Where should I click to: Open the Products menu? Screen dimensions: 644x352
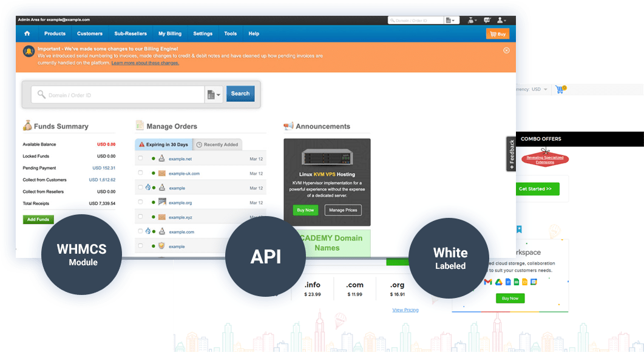click(55, 33)
